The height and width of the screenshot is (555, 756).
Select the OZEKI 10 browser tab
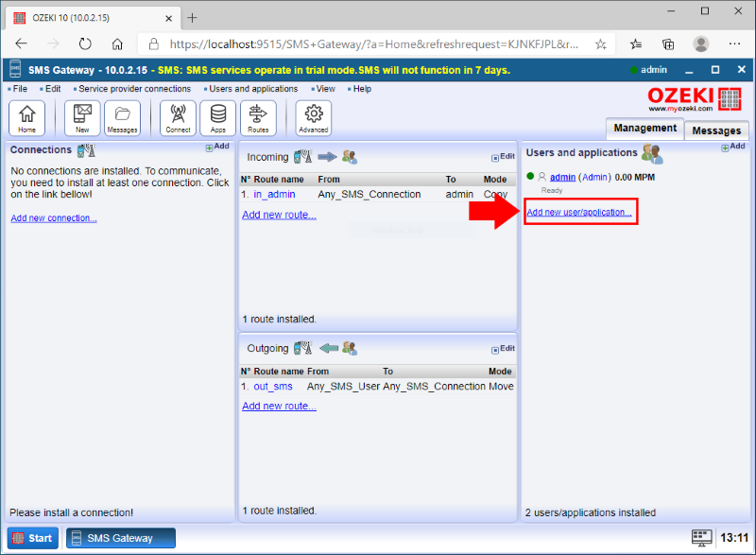(93, 18)
